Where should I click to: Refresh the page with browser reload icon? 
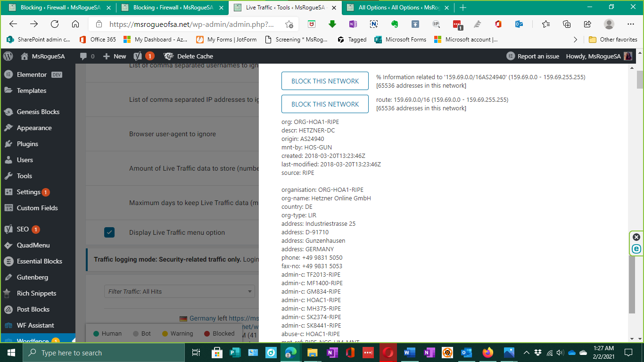pos(55,24)
